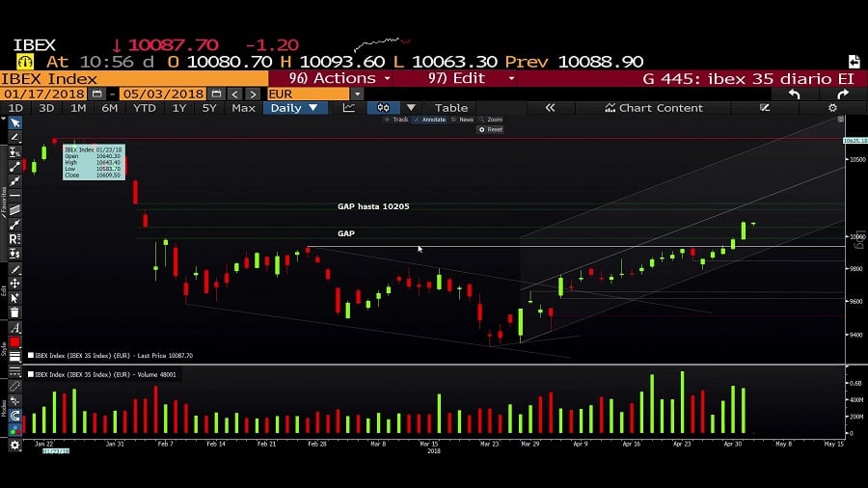This screenshot has height=488, width=868.
Task: Select the percent change measure tool
Action: 14,152
